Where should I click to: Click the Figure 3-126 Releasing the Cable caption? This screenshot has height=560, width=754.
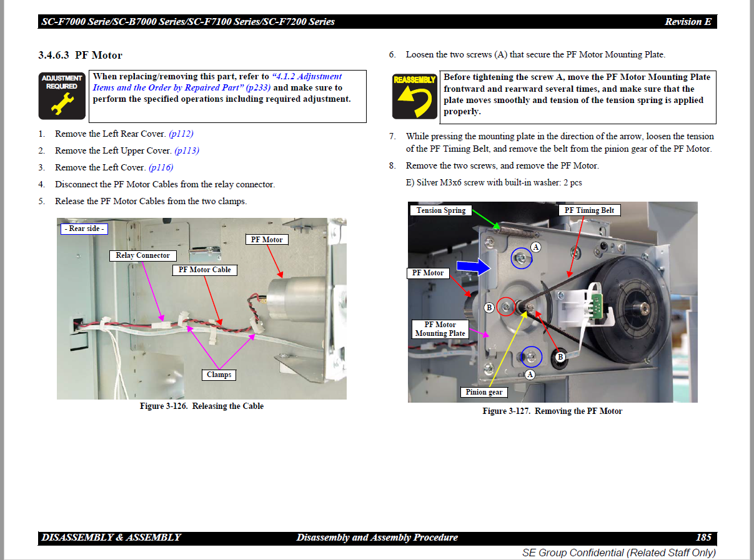(x=201, y=406)
